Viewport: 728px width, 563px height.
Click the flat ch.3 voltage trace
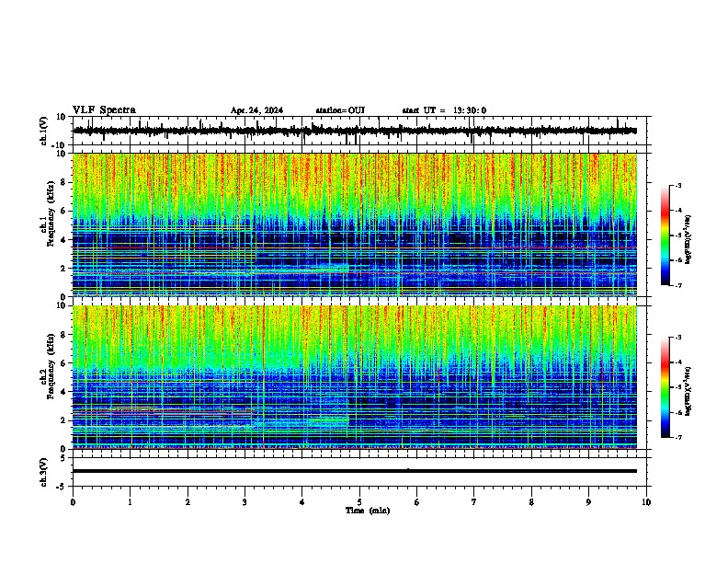pos(355,471)
